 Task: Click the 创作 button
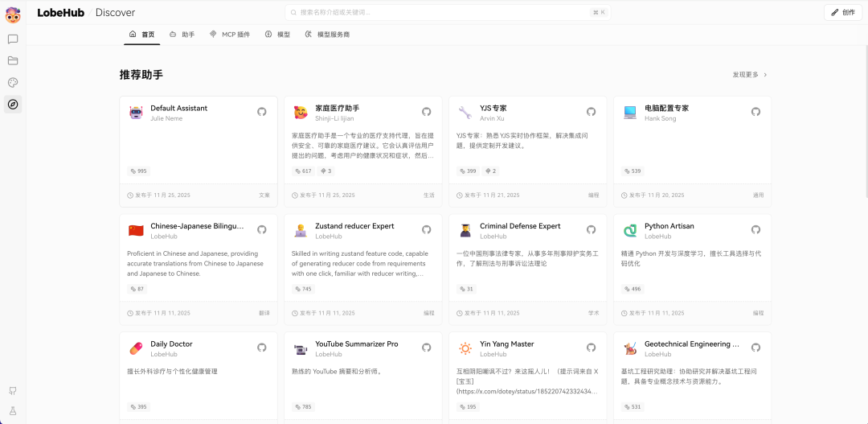[842, 12]
